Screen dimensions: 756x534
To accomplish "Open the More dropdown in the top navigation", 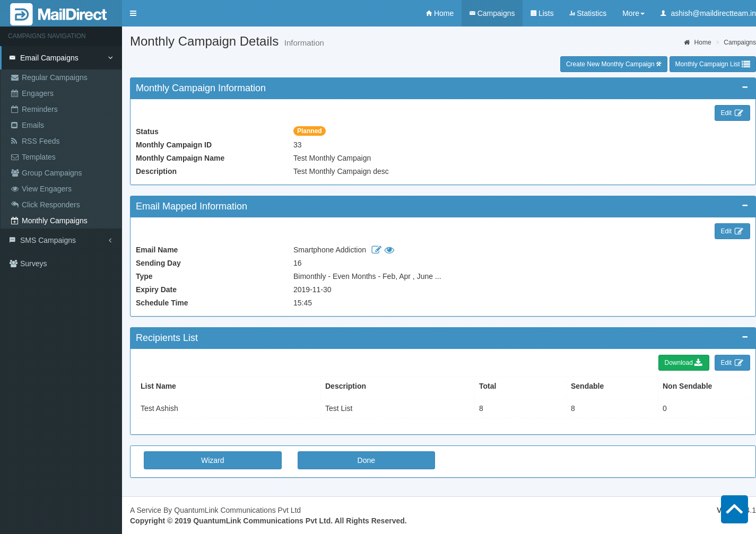I will point(633,13).
